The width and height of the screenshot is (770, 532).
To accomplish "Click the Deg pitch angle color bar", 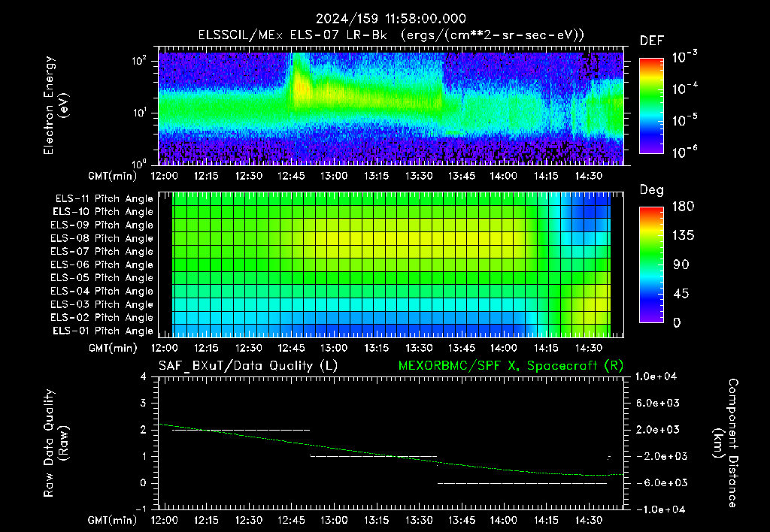I will click(651, 265).
